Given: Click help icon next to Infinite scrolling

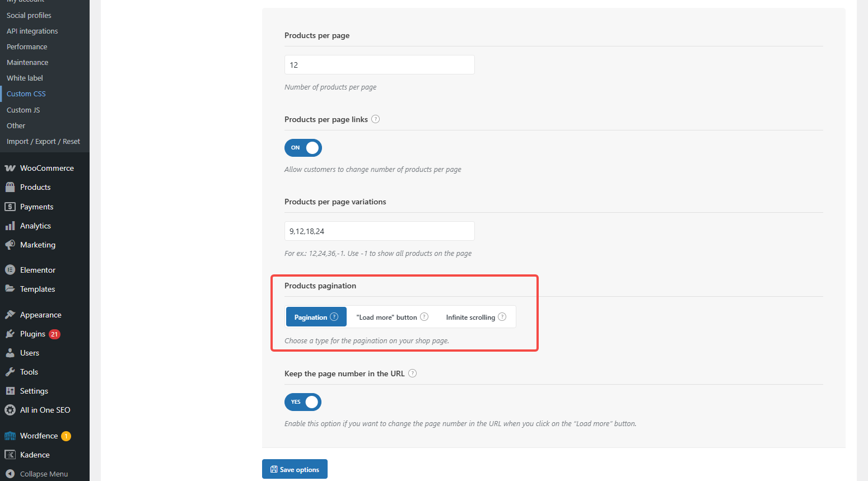Looking at the screenshot, I should tap(502, 317).
